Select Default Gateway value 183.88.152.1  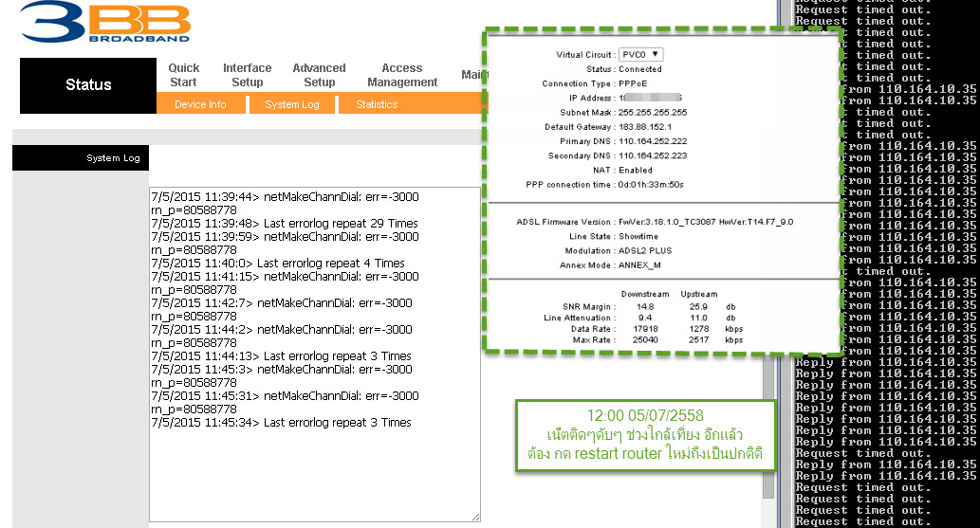pos(645,127)
